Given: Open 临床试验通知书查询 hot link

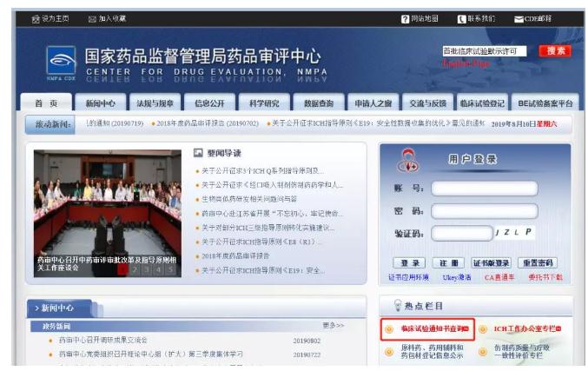Looking at the screenshot, I should click(x=434, y=328).
